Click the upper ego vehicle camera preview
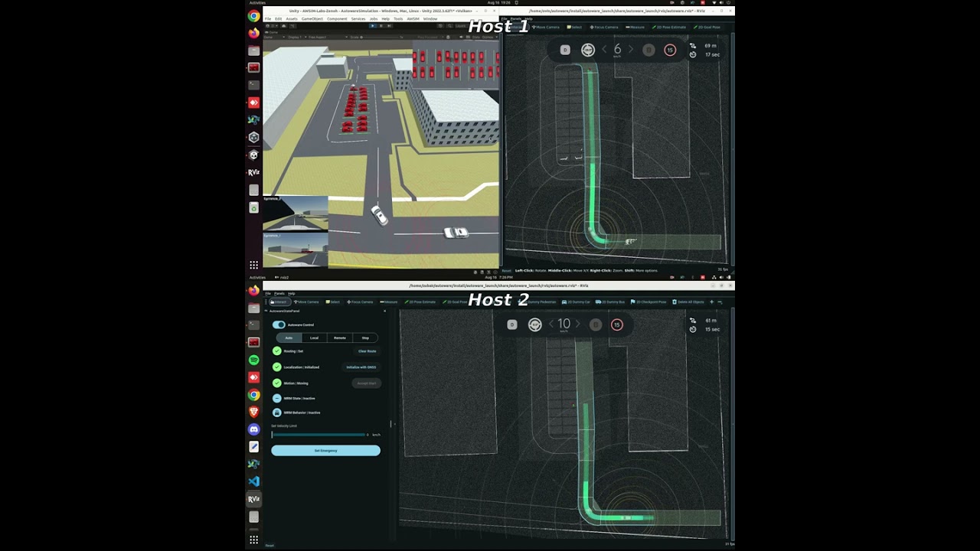Image resolution: width=980 pixels, height=551 pixels. [296, 214]
